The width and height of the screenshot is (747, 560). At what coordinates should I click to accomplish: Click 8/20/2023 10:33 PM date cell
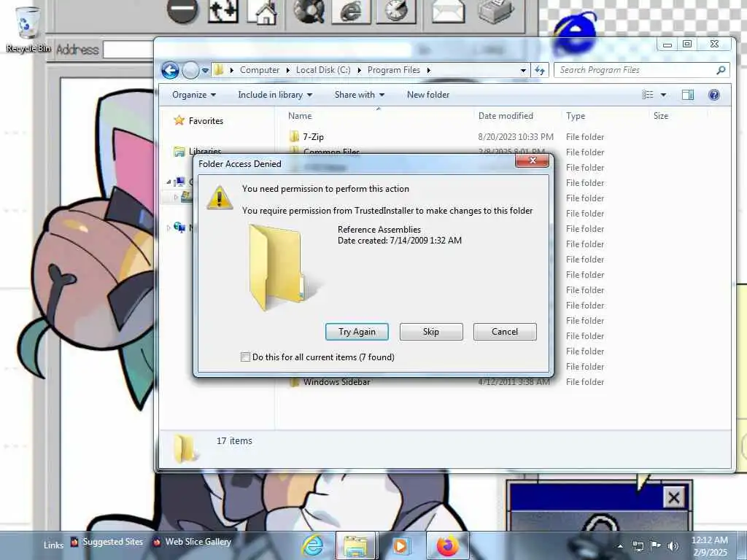click(516, 136)
